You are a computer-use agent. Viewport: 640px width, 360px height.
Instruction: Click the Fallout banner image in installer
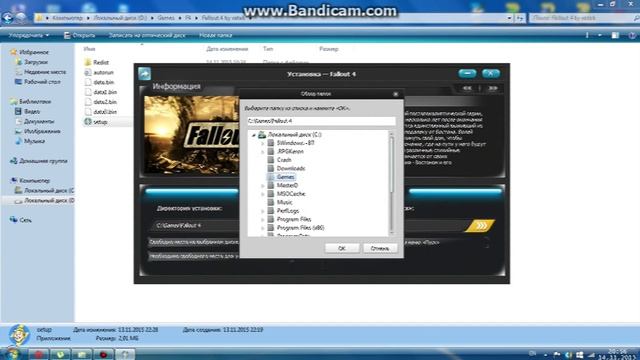pos(192,136)
